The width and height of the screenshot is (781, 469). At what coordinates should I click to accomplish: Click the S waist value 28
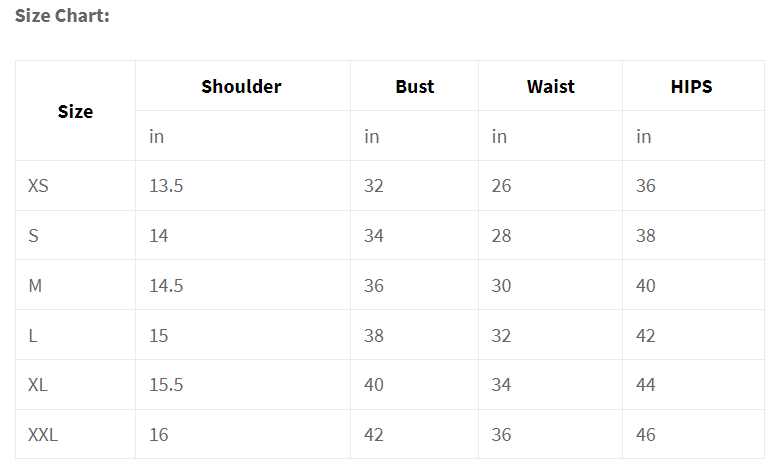[501, 236]
